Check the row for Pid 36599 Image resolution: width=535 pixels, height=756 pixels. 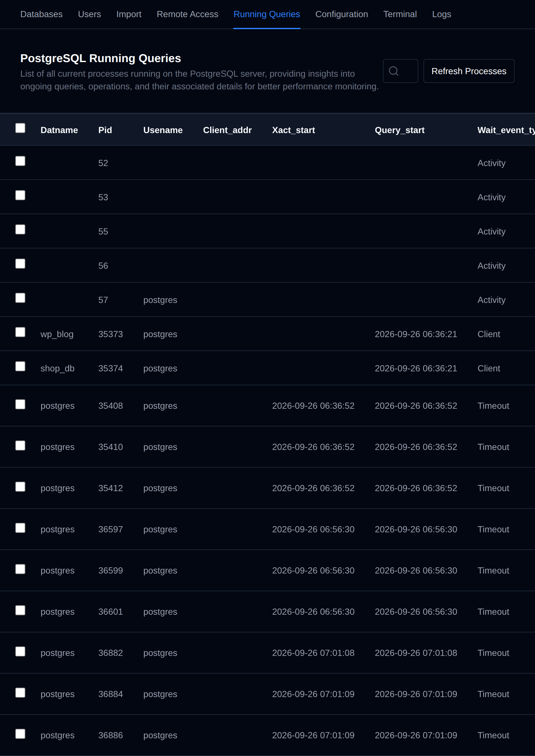pyautogui.click(x=20, y=569)
